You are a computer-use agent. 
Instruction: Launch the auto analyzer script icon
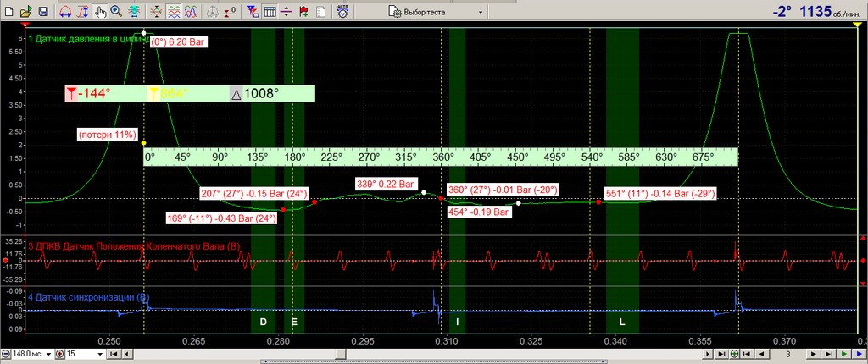343,11
